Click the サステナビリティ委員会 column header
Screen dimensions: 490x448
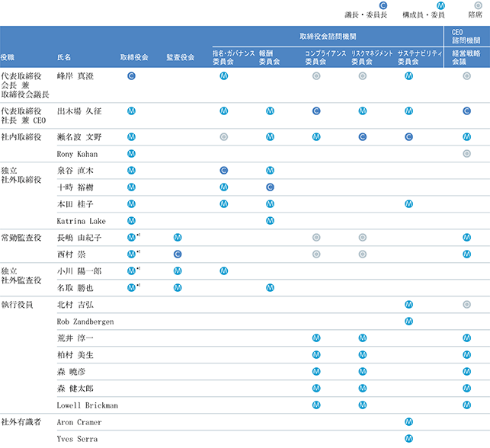tap(420, 57)
